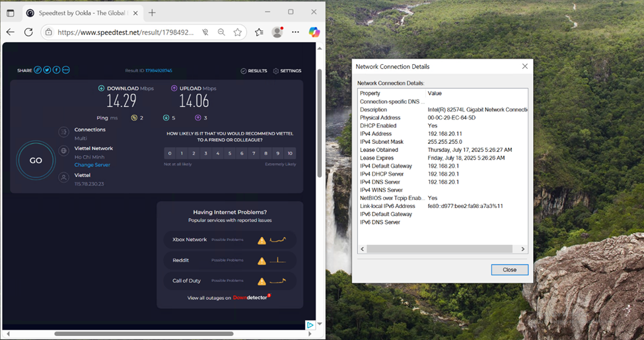644x340 pixels.
Task: Open the RESULTS page
Action: coord(254,71)
